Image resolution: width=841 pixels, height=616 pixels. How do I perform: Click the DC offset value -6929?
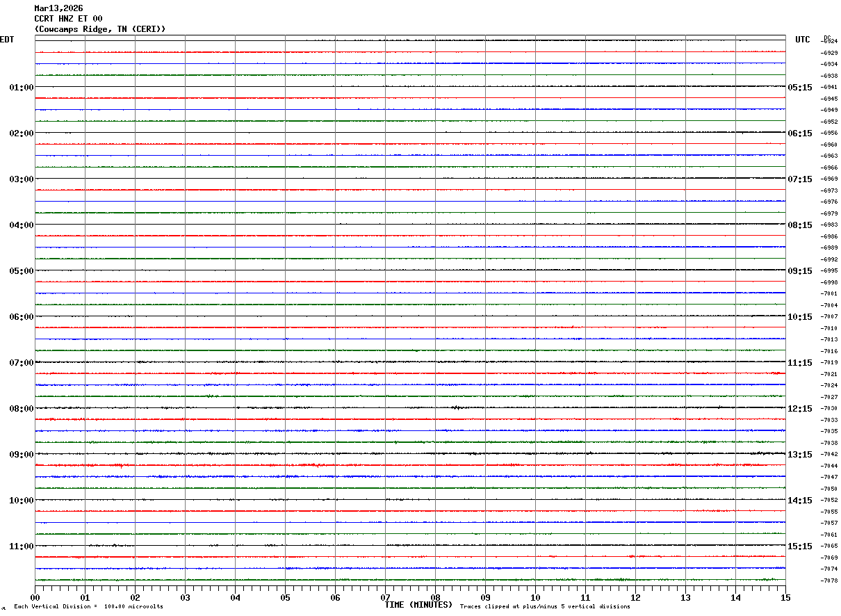click(829, 53)
